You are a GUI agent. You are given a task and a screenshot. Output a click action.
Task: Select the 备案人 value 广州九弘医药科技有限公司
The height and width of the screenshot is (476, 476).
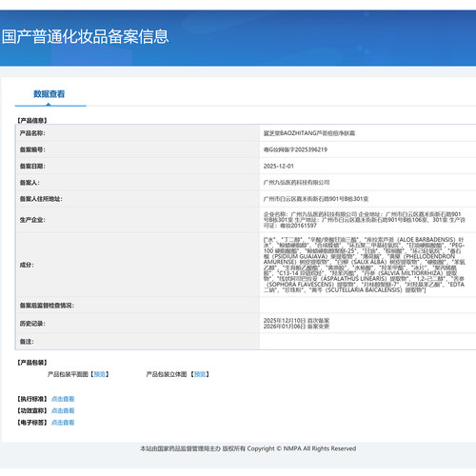point(296,183)
